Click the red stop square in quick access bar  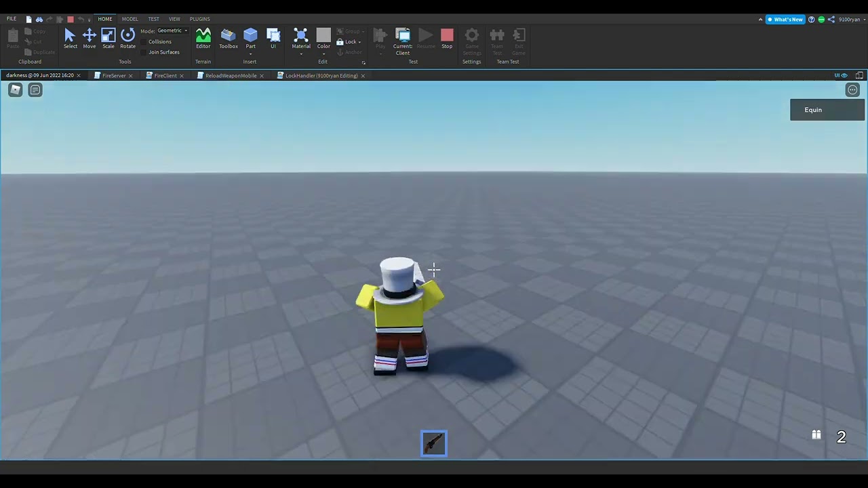[x=70, y=19]
